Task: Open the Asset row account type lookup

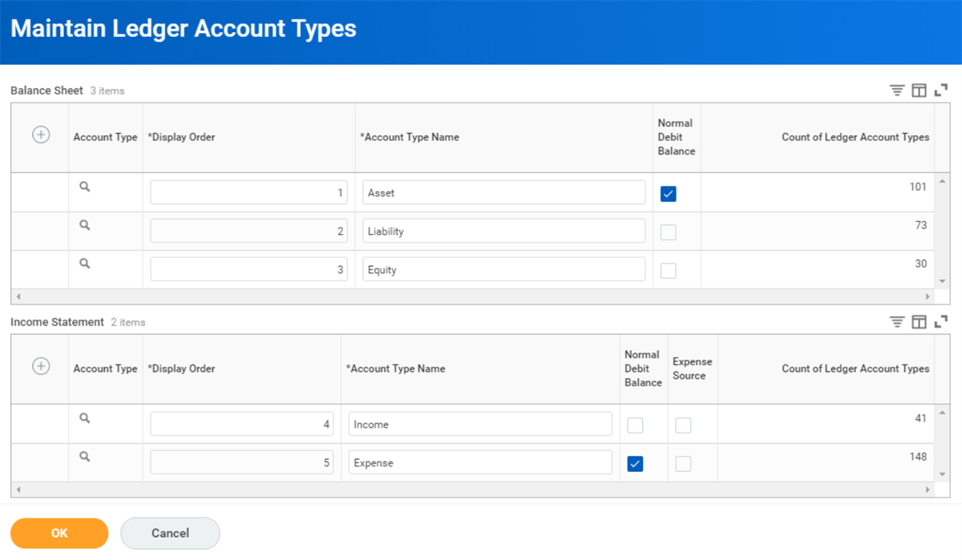Action: pyautogui.click(x=85, y=187)
